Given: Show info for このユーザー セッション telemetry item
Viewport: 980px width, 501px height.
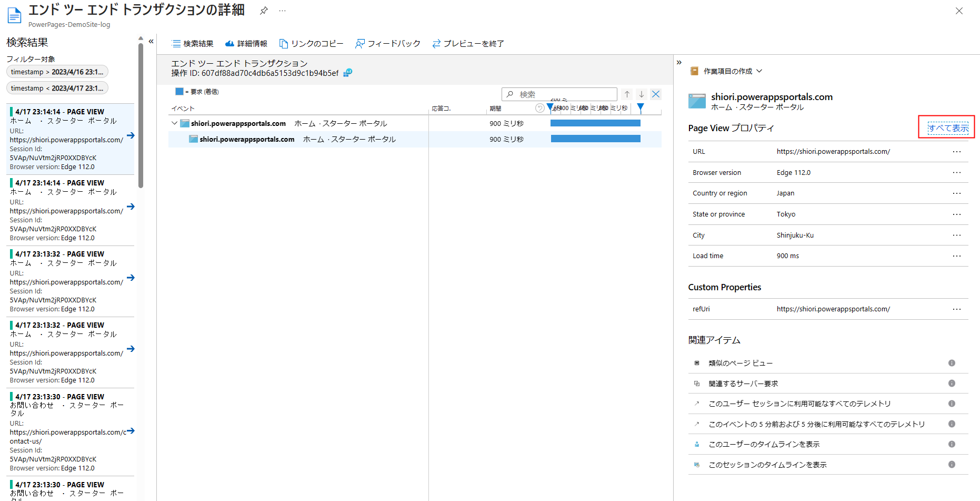Looking at the screenshot, I should coord(952,404).
